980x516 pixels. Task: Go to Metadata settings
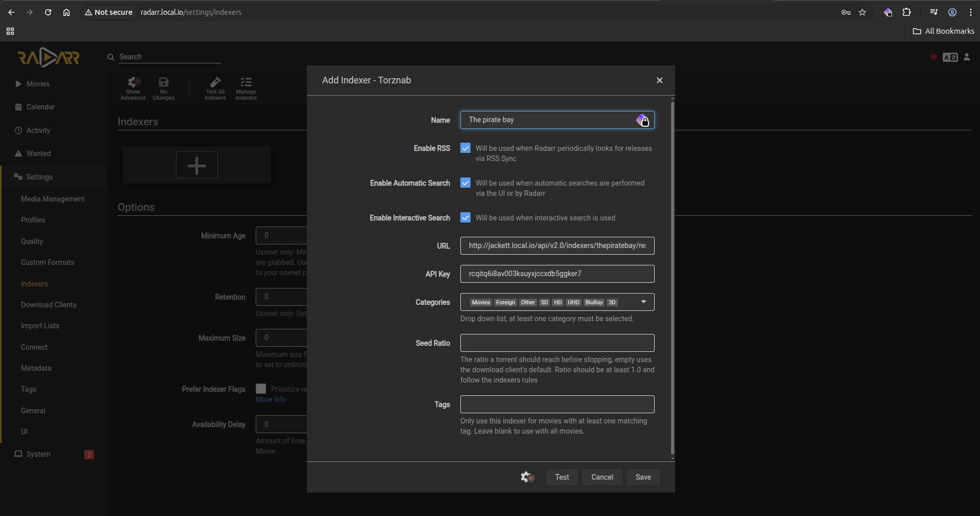[36, 368]
